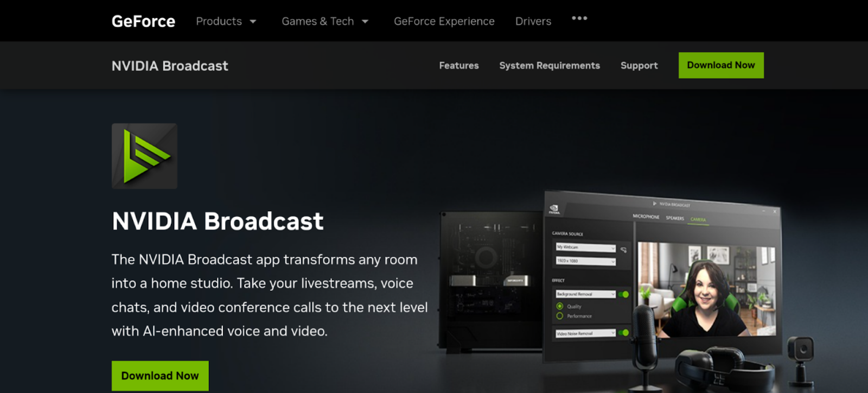Click the paragraph starting 'The NVIDIA Broadcast app transforms'
Screen dimensions: 868x393
270,295
